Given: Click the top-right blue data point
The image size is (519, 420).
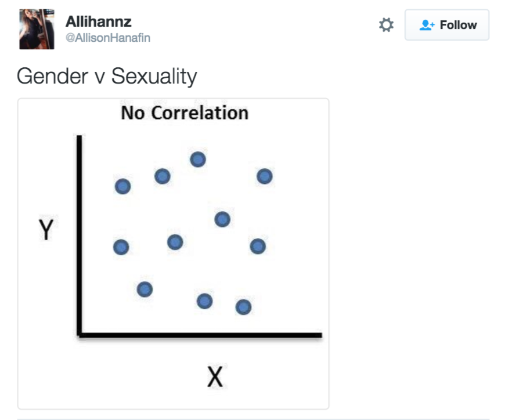Looking at the screenshot, I should (x=265, y=176).
